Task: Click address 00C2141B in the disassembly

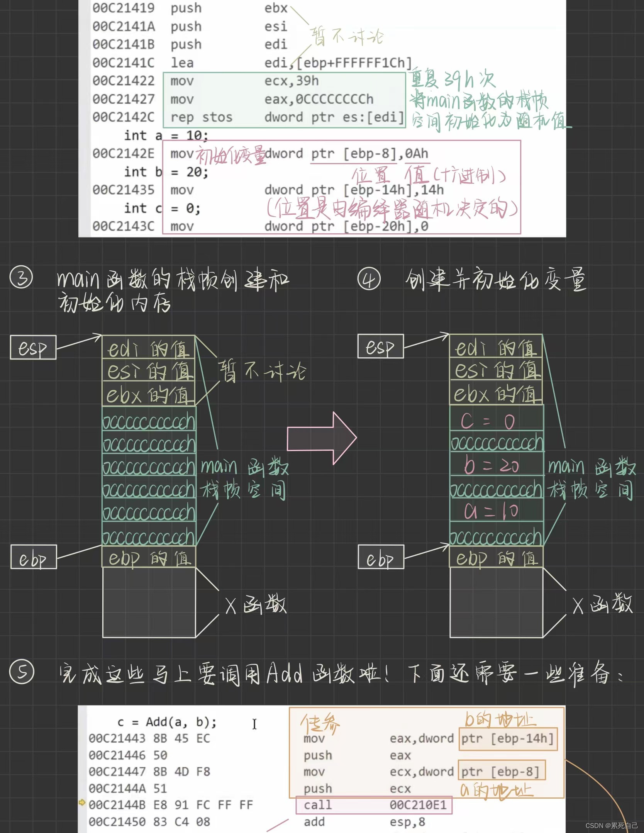Action: 124,44
